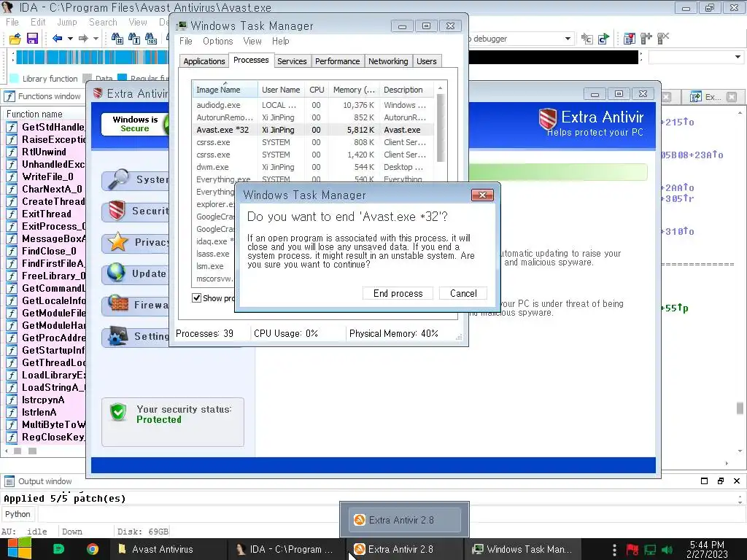This screenshot has height=560, width=747.
Task: Open Chrome from the taskbar
Action: click(x=93, y=549)
